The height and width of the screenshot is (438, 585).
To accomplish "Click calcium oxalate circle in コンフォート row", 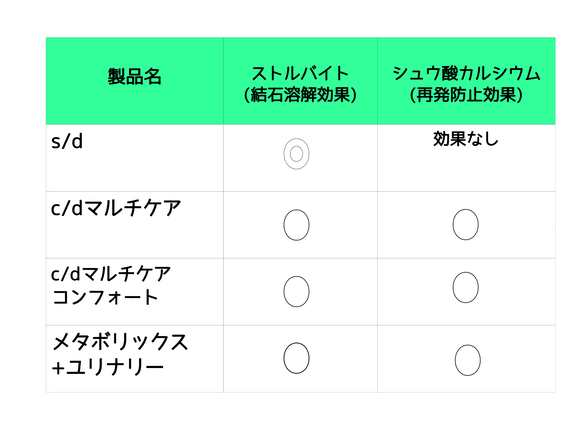I will coord(465,287).
